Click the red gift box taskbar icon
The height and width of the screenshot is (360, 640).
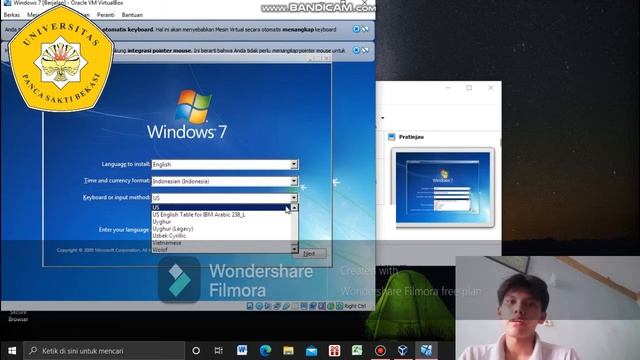(334, 350)
